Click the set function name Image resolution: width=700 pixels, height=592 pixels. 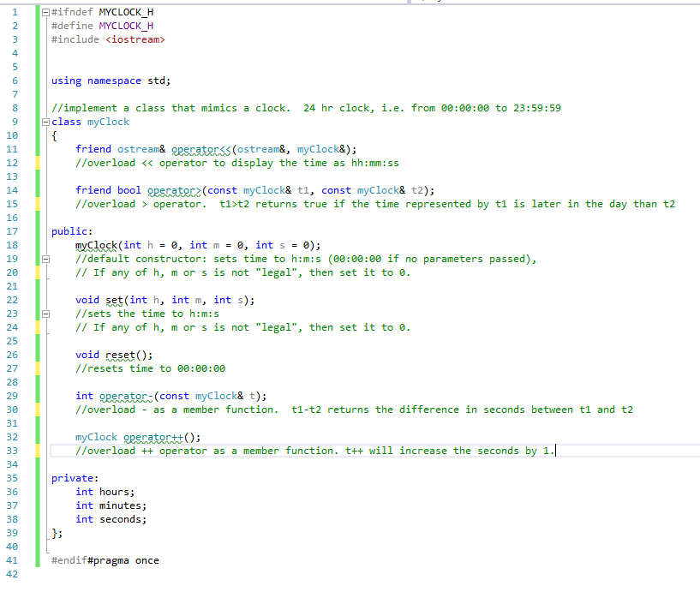pos(114,300)
